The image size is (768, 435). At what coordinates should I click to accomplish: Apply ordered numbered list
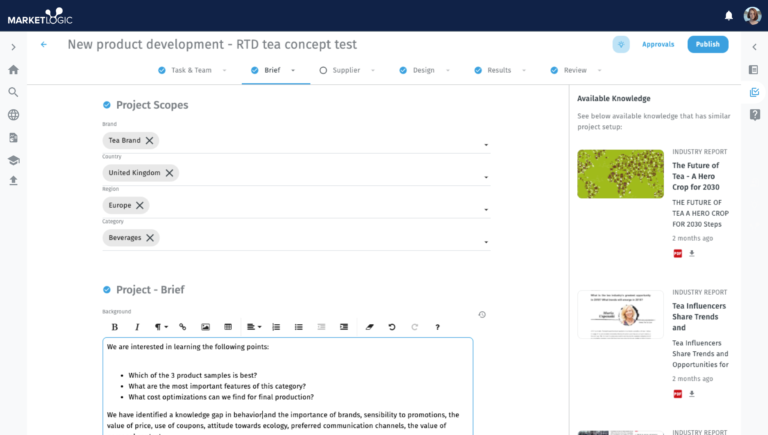(276, 327)
